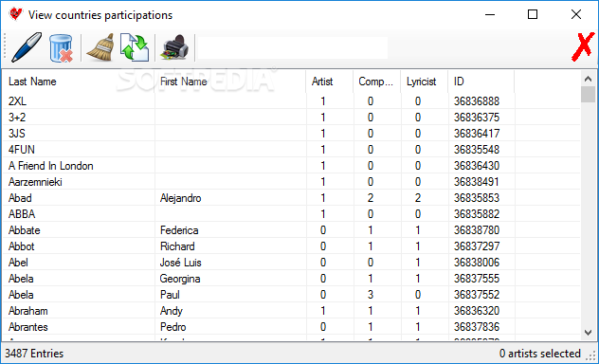Maximize the View countries participations window

point(533,14)
